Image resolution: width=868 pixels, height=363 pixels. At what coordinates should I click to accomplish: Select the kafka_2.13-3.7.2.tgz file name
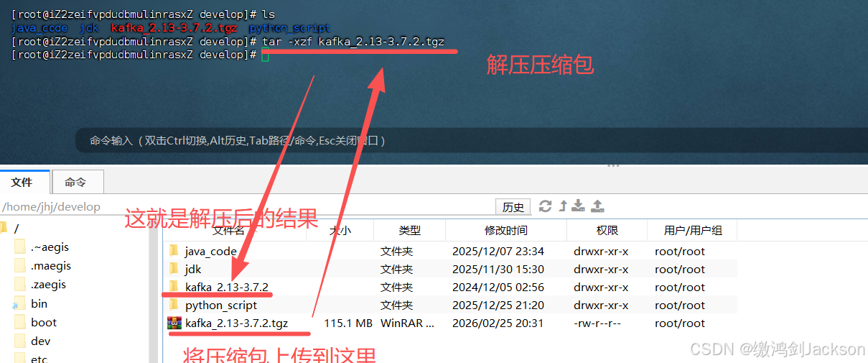[x=237, y=323]
